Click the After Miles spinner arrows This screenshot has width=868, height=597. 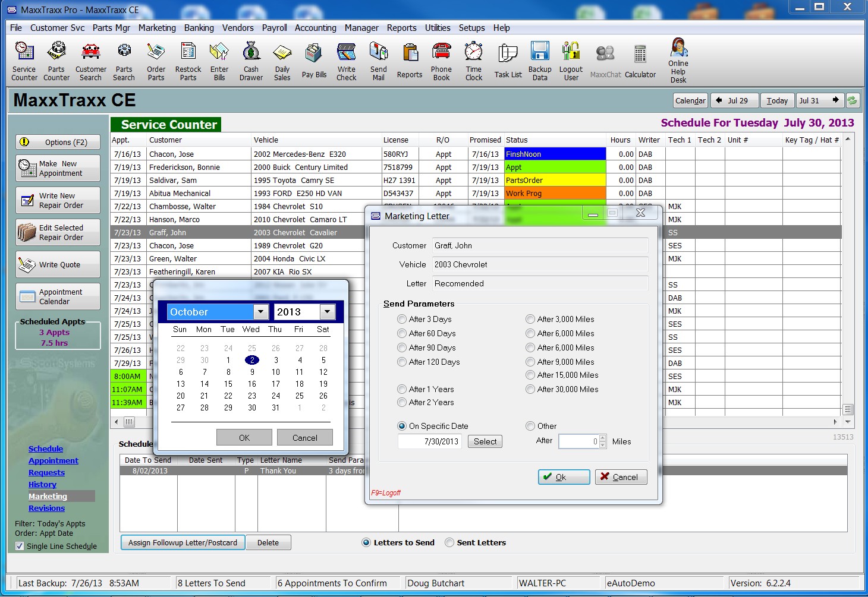603,441
